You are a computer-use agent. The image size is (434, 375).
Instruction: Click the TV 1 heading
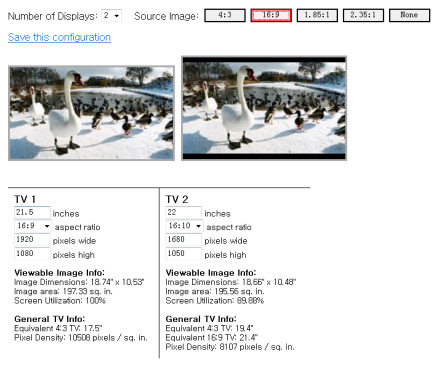pos(25,199)
